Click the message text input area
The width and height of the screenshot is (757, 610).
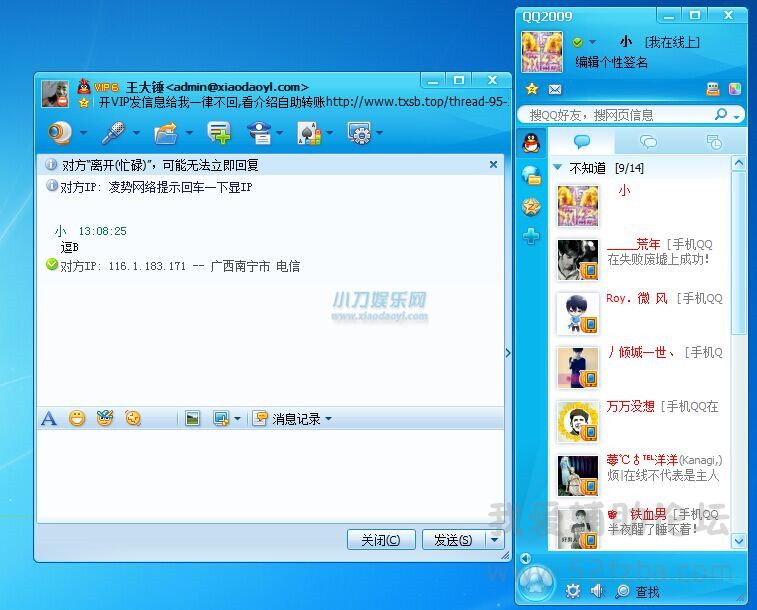(x=270, y=475)
